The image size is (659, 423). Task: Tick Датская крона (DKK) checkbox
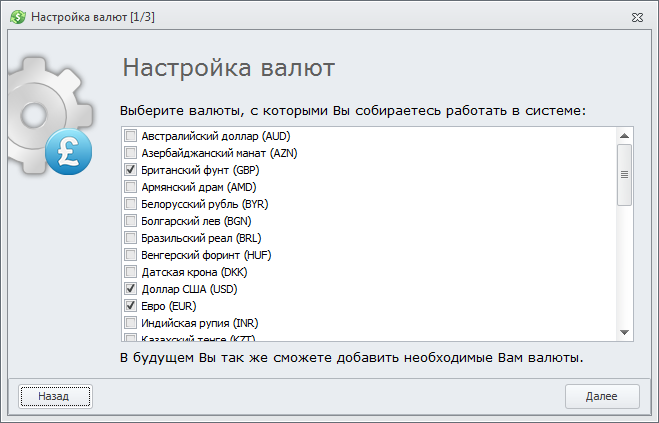coord(131,272)
